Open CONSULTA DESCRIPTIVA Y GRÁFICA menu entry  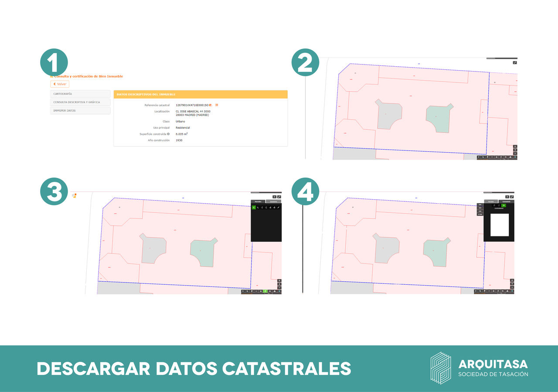[x=80, y=102]
